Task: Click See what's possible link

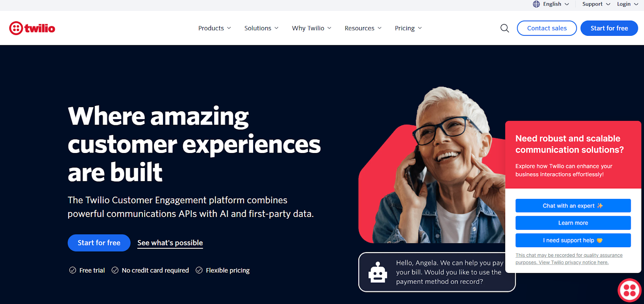Action: (170, 243)
